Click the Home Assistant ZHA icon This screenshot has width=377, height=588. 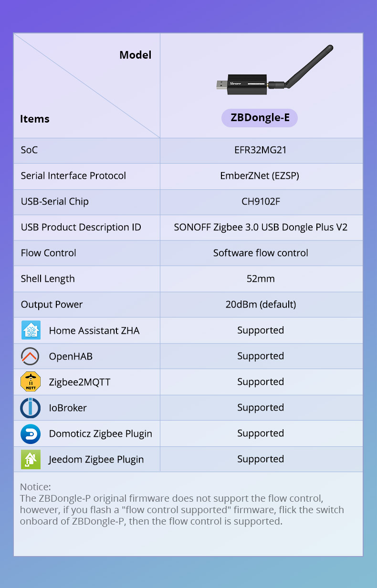pos(31,330)
